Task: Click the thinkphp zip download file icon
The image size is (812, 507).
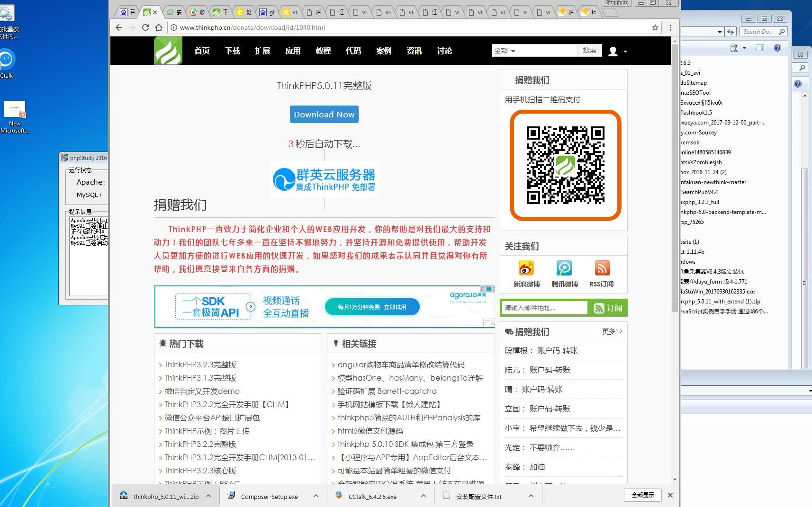Action: [x=124, y=496]
